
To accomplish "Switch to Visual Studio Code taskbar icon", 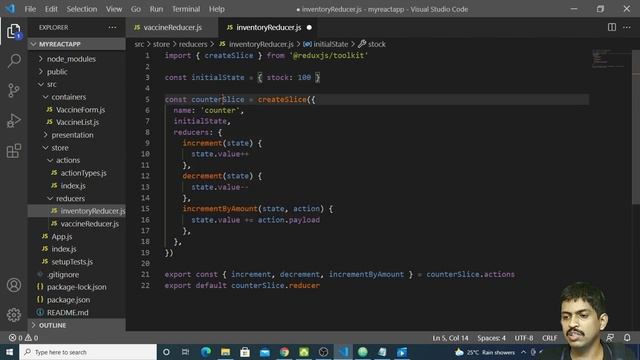I will tap(343, 352).
